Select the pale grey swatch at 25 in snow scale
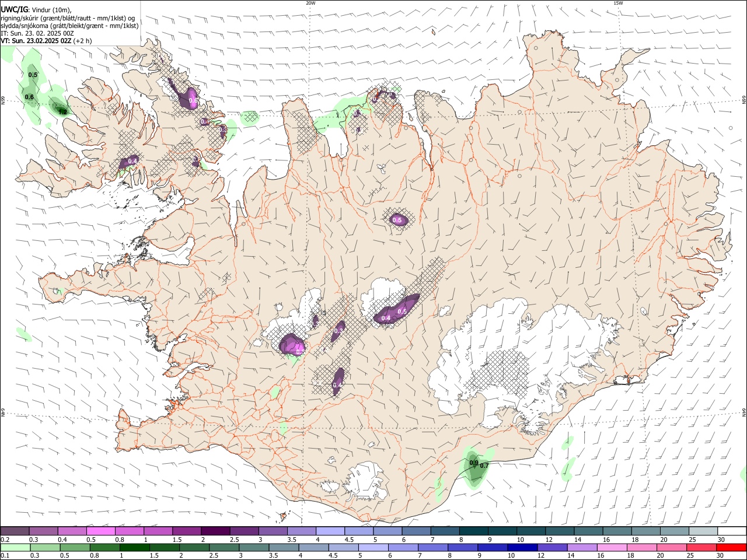 click(x=703, y=531)
